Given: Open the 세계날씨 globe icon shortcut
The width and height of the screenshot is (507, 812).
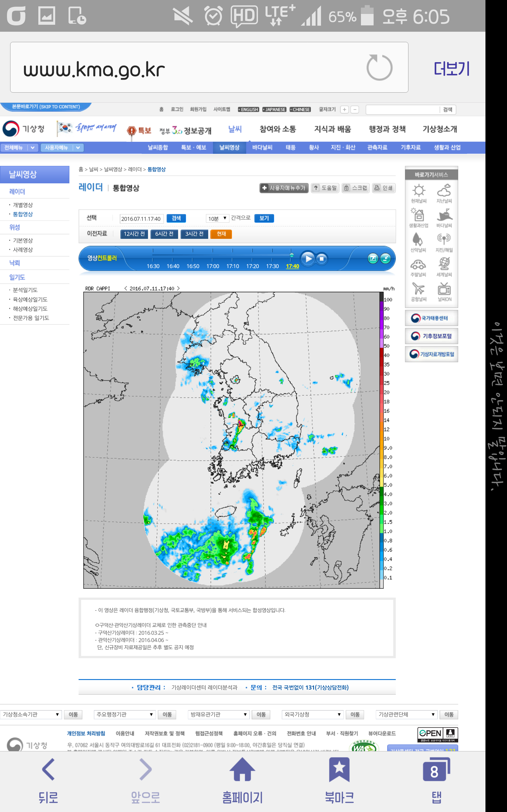Looking at the screenshot, I should pos(444,264).
